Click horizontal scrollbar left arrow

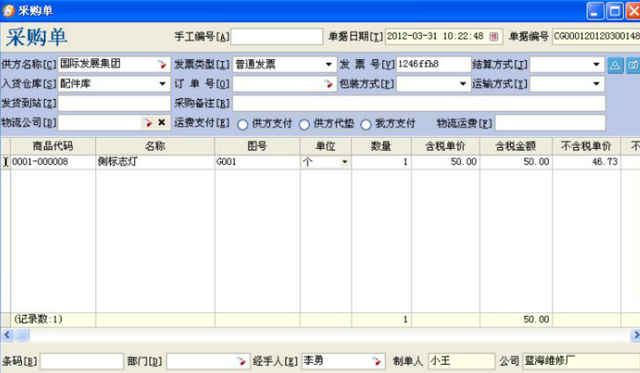pos(7,335)
